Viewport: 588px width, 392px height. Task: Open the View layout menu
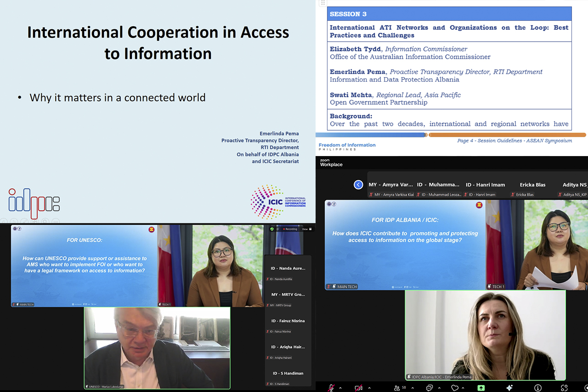[x=307, y=229]
